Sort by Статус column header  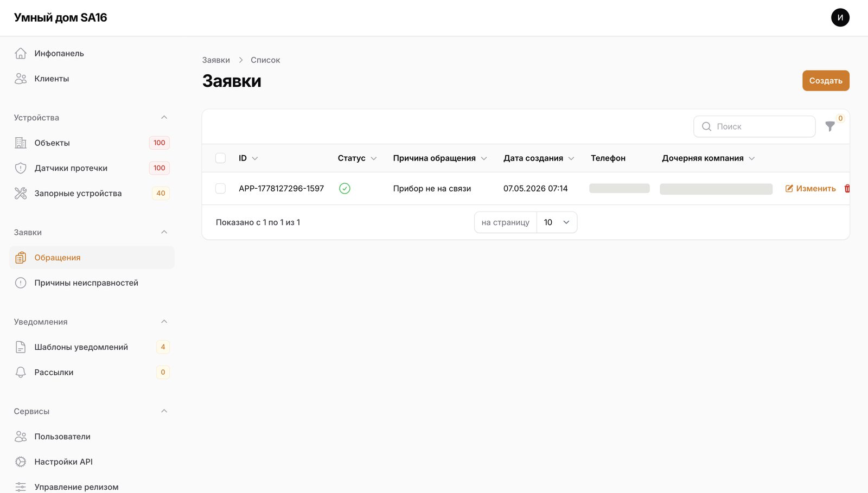(357, 158)
